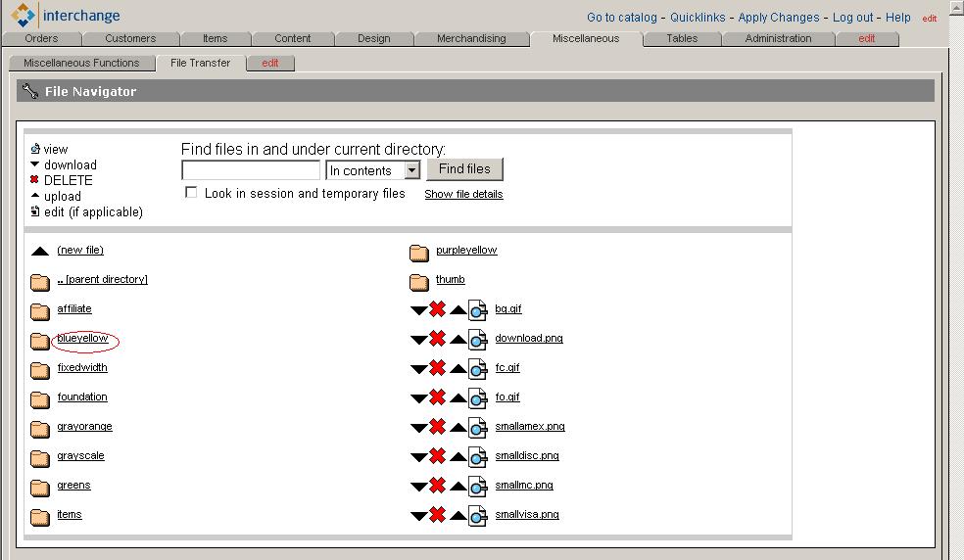Viewport: 964px width, 560px height.
Task: Open the Administration tab
Action: pyautogui.click(x=778, y=38)
